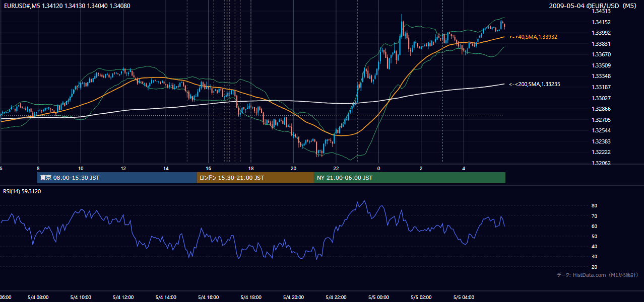The width and height of the screenshot is (644, 302).
Task: Click the 5/4 18:00 date axis label
Action: (251, 297)
